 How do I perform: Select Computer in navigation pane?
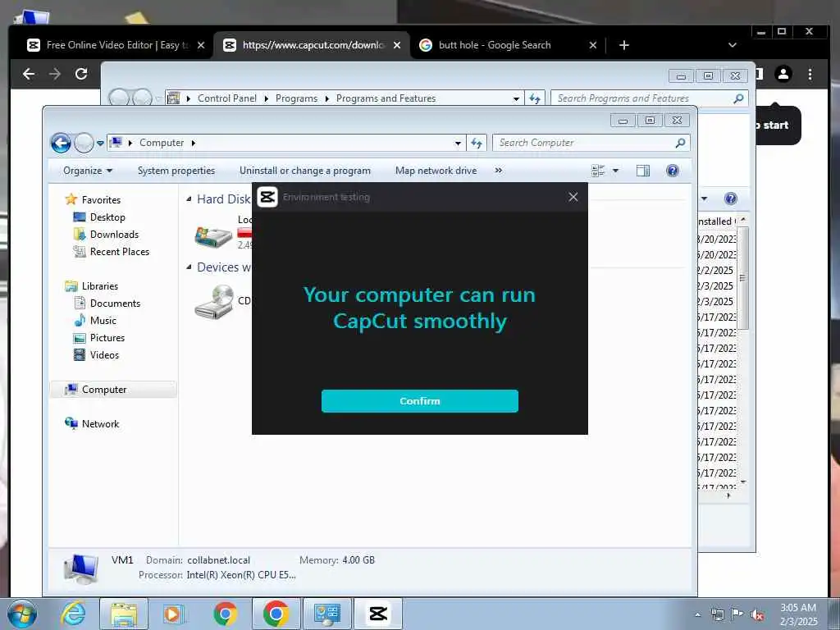click(112, 390)
